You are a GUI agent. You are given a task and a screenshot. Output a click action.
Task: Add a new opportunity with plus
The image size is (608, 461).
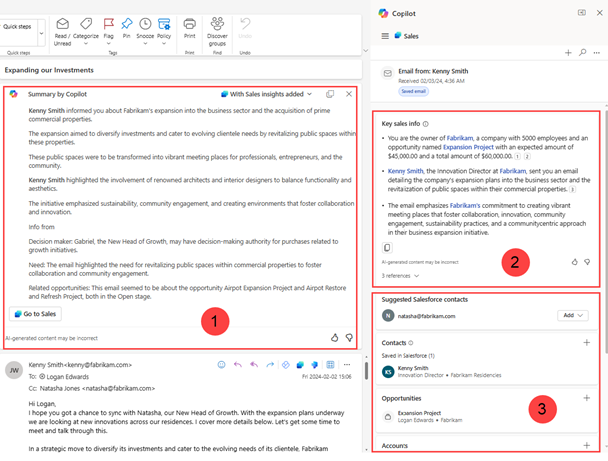[x=587, y=398]
